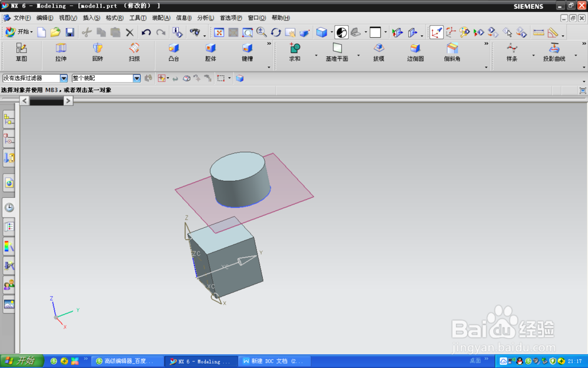Click the Spline (样条) curve tool

tap(512, 52)
